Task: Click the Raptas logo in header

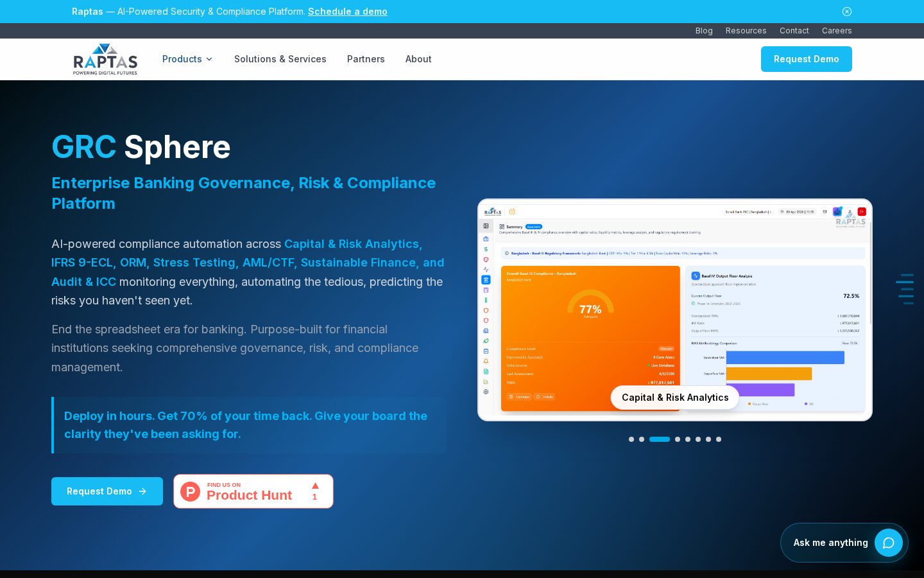Action: (x=105, y=59)
